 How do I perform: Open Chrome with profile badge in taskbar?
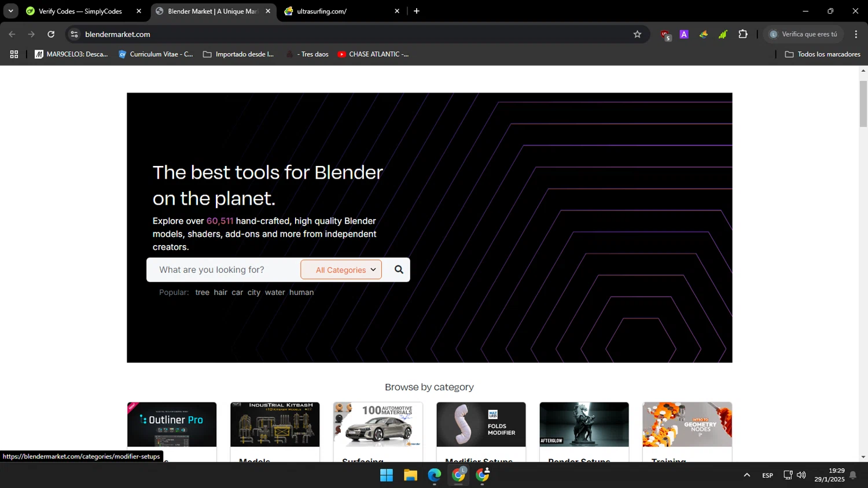coord(459,475)
